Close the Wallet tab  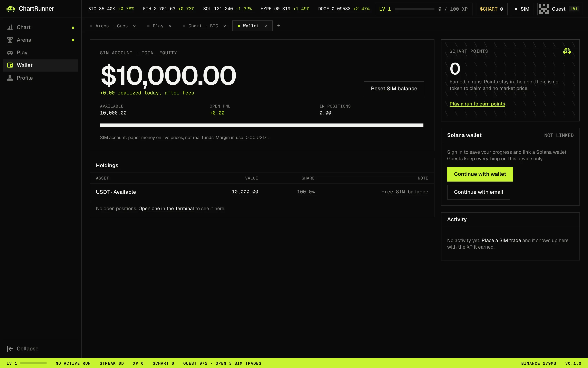[266, 26]
